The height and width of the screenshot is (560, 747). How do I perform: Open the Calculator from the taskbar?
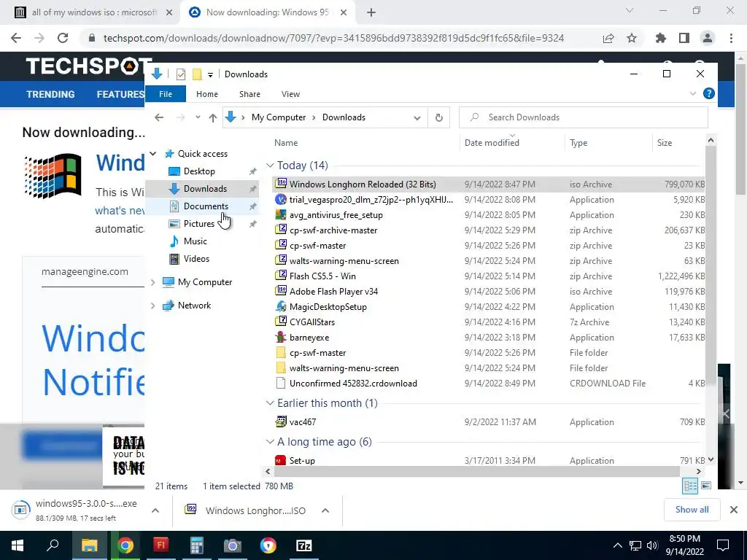point(197,545)
